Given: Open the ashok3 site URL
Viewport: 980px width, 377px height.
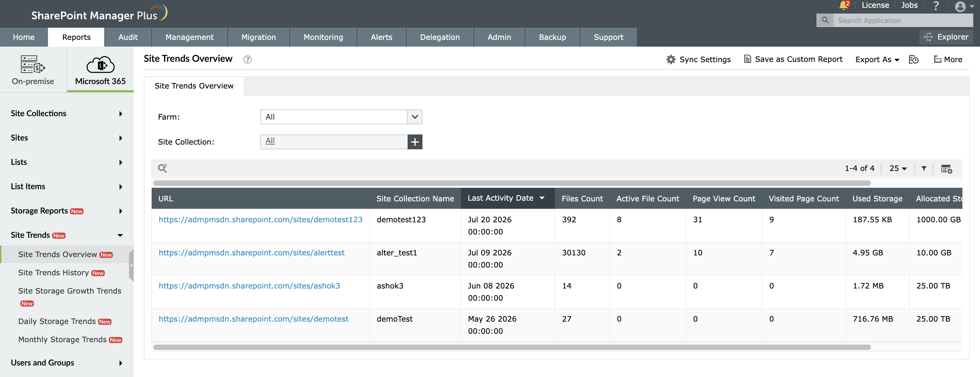Looking at the screenshot, I should [x=249, y=286].
